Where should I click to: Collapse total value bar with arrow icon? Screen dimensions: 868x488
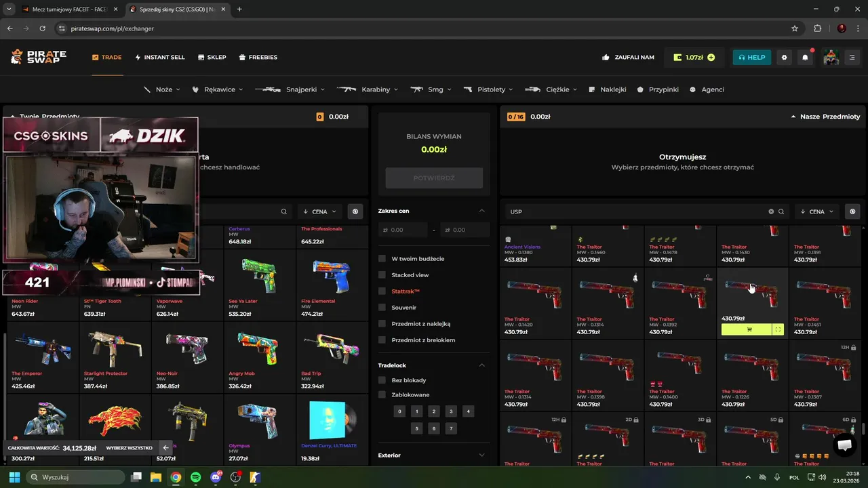165,447
